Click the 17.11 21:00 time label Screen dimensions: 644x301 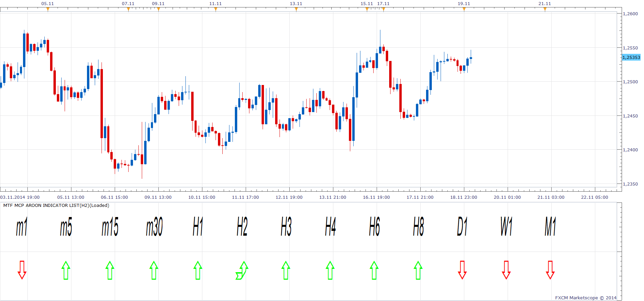(420, 197)
